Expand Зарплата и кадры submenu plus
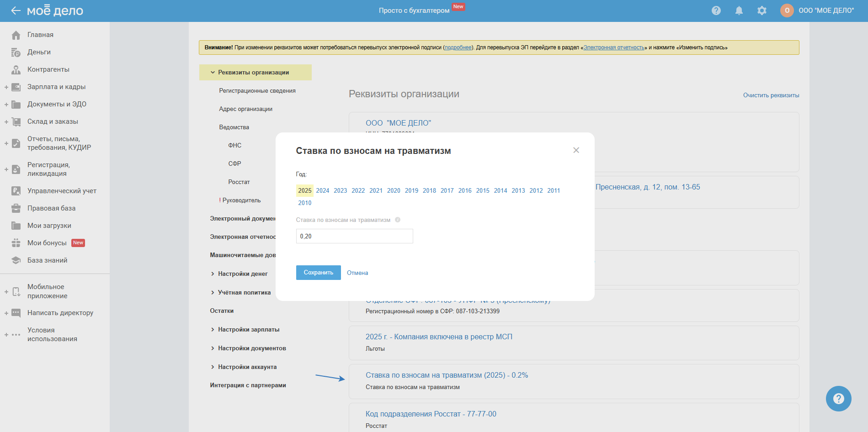The image size is (868, 432). 6,87
